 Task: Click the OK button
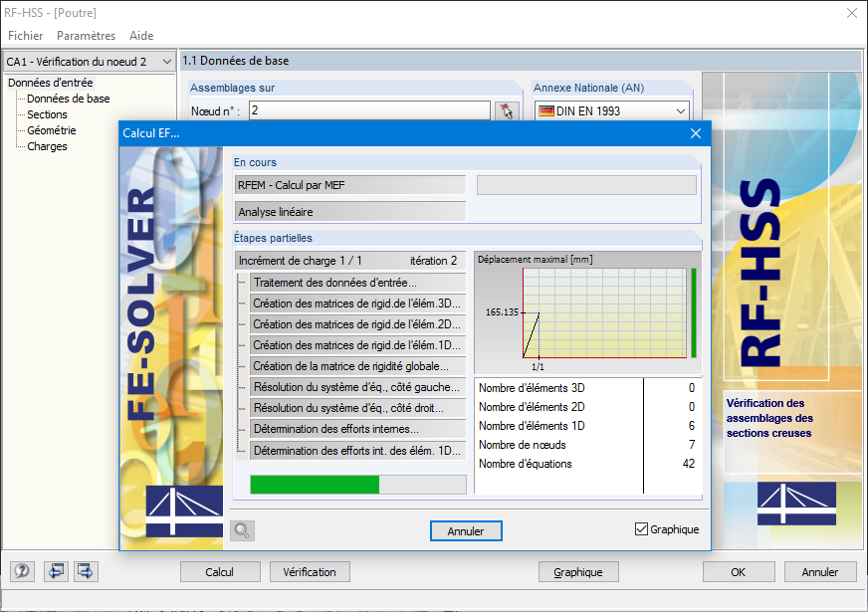click(739, 571)
